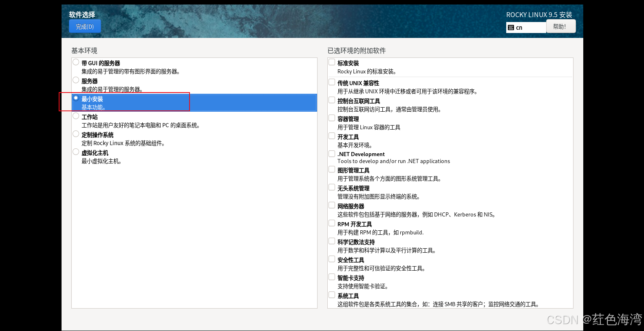The height and width of the screenshot is (331, 644).
Task: Click the rpmbuild tools description text
Action: (x=380, y=232)
